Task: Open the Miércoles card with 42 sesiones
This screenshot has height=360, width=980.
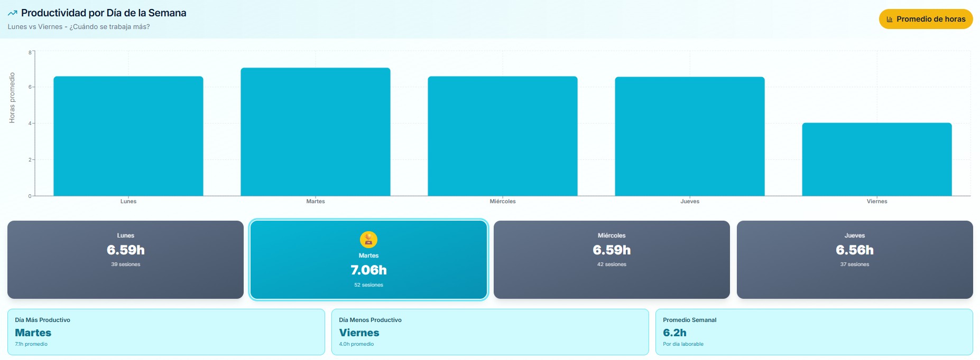Action: click(612, 260)
